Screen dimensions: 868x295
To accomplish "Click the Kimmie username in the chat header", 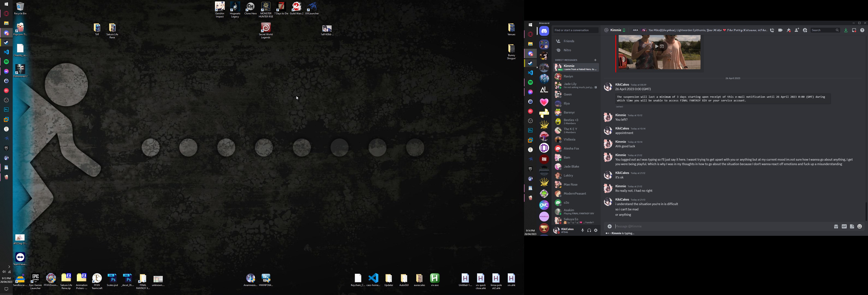I will 616,30.
